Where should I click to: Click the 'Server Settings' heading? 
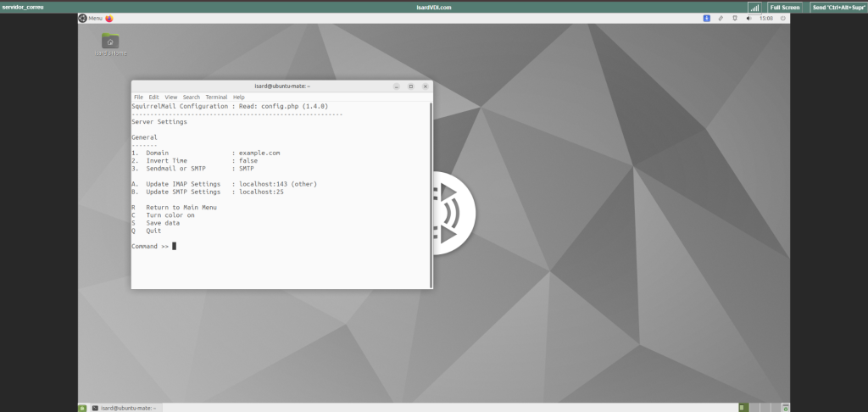coord(159,122)
